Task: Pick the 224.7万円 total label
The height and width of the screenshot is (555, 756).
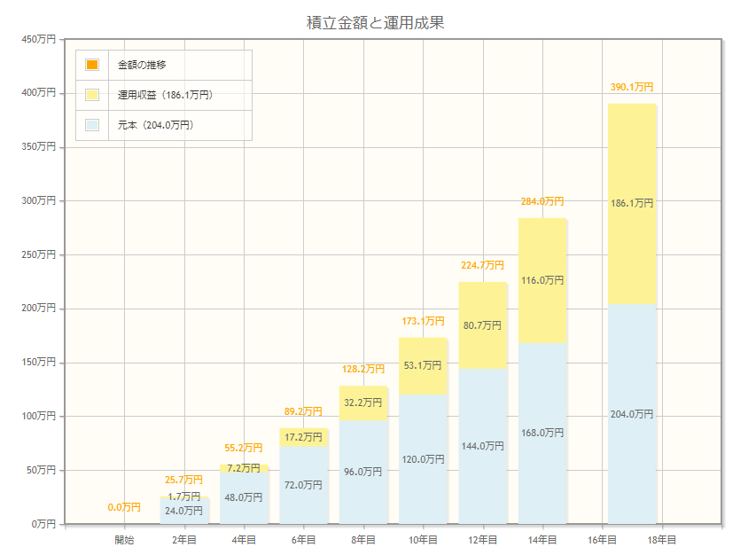Action: click(x=482, y=265)
